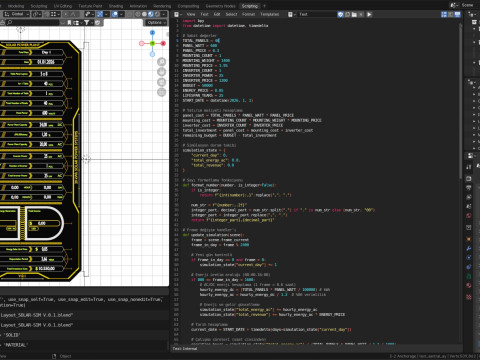Switch to the UV Editing workspace tab

(63, 6)
